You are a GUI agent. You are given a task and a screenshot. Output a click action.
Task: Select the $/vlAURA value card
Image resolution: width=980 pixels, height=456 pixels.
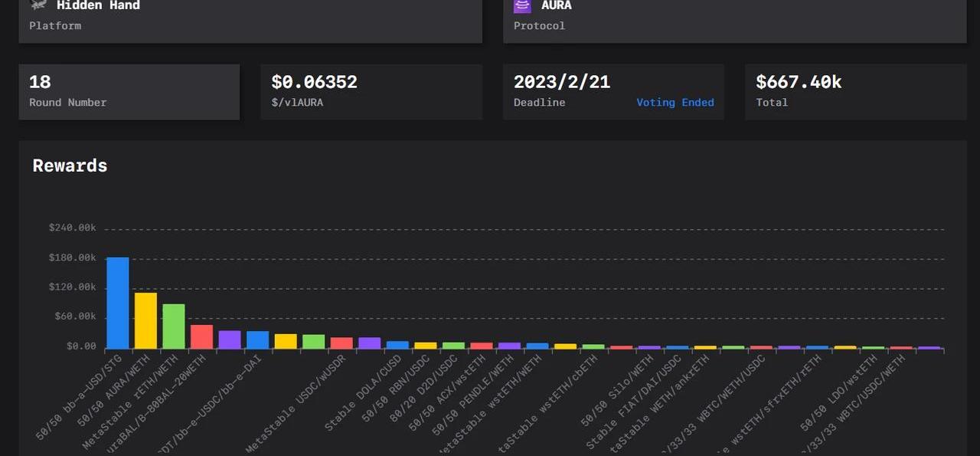pyautogui.click(x=371, y=91)
